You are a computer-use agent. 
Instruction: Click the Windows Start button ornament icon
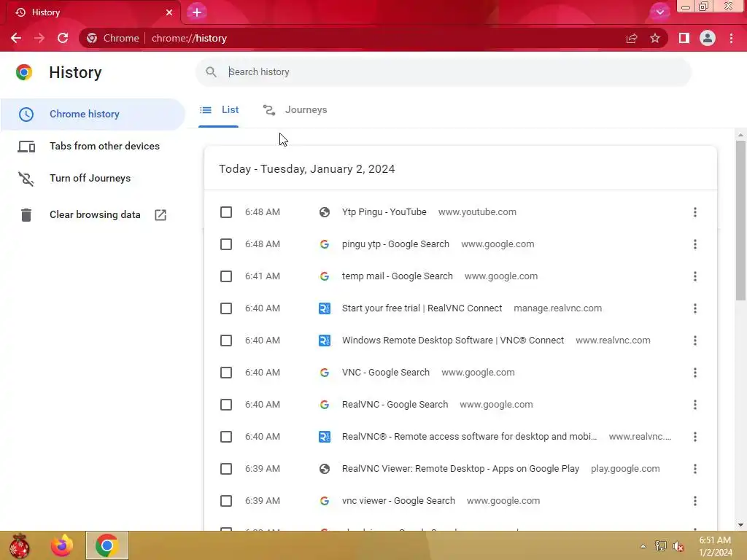pos(19,545)
